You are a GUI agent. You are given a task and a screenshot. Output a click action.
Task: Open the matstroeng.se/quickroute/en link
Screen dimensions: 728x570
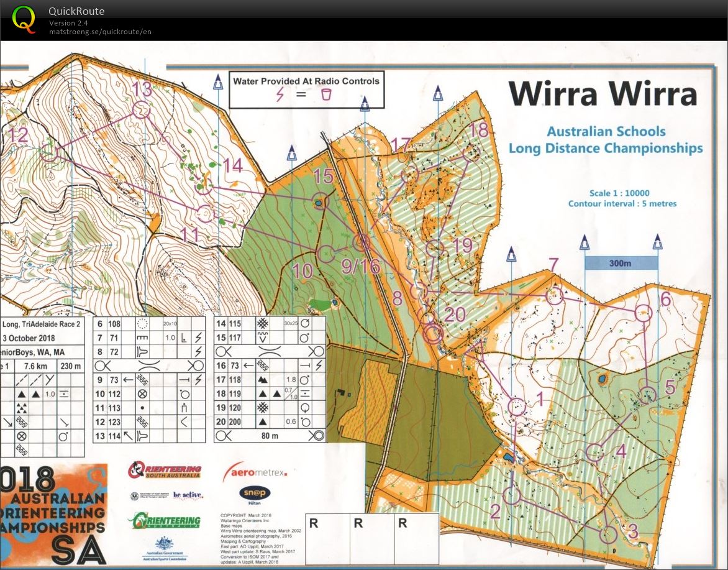[100, 32]
